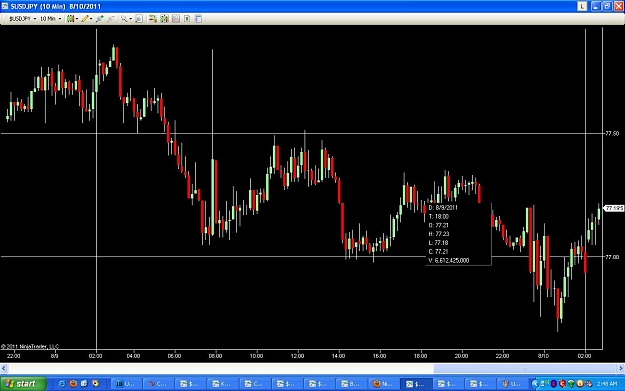Open the Data Series candlestick icon
This screenshot has width=625, height=391.
pos(164,19)
